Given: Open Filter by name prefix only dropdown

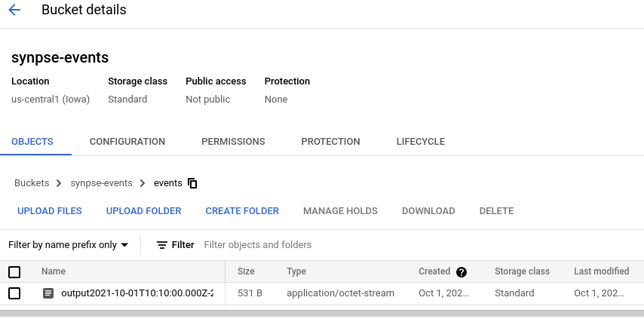Looking at the screenshot, I should pyautogui.click(x=69, y=245).
